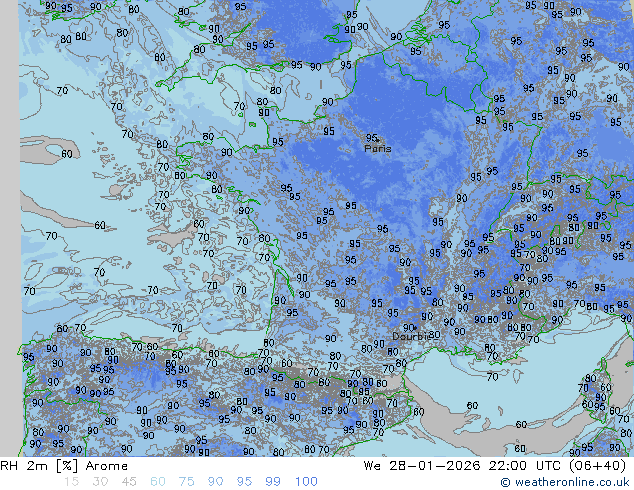Click the 95 contour label above Paris
The image size is (634, 490).
[371, 138]
